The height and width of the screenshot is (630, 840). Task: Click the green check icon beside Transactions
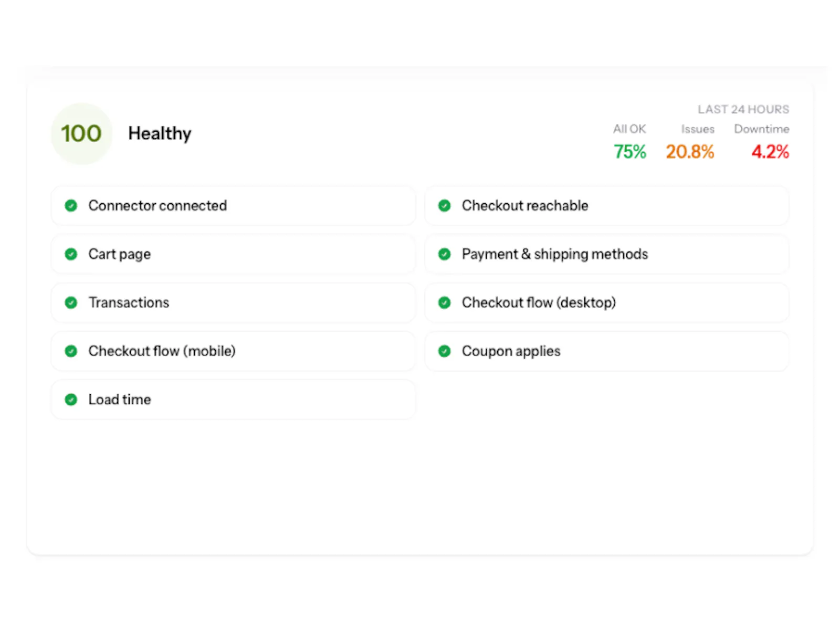point(71,303)
